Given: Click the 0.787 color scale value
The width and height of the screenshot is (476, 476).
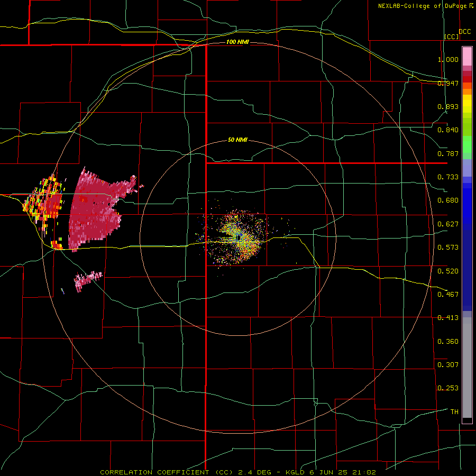Looking at the screenshot, I should 448,153.
